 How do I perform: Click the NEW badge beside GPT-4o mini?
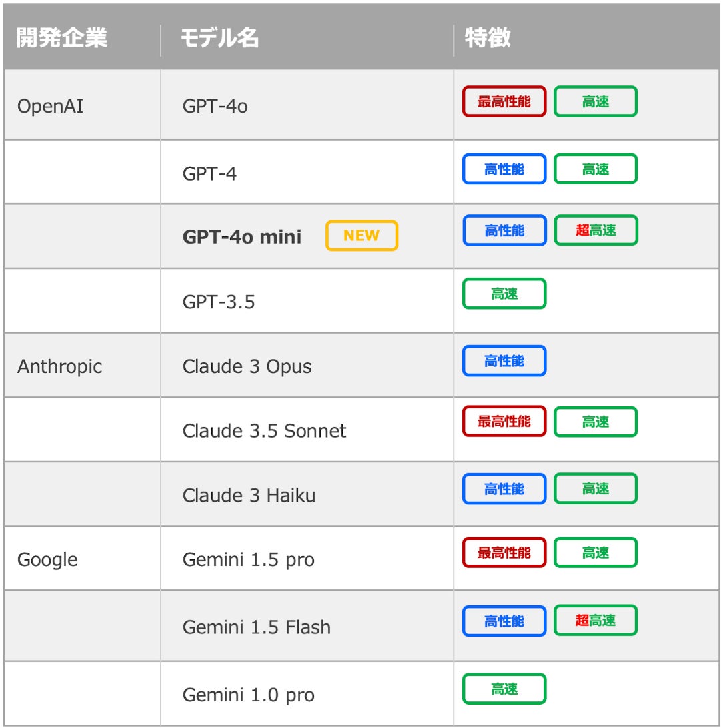point(361,236)
